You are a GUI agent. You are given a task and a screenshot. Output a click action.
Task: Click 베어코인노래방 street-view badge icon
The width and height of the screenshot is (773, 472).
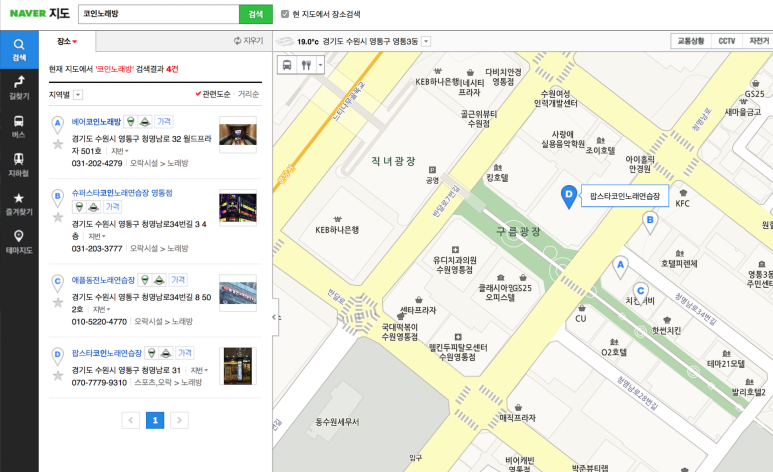pos(144,121)
